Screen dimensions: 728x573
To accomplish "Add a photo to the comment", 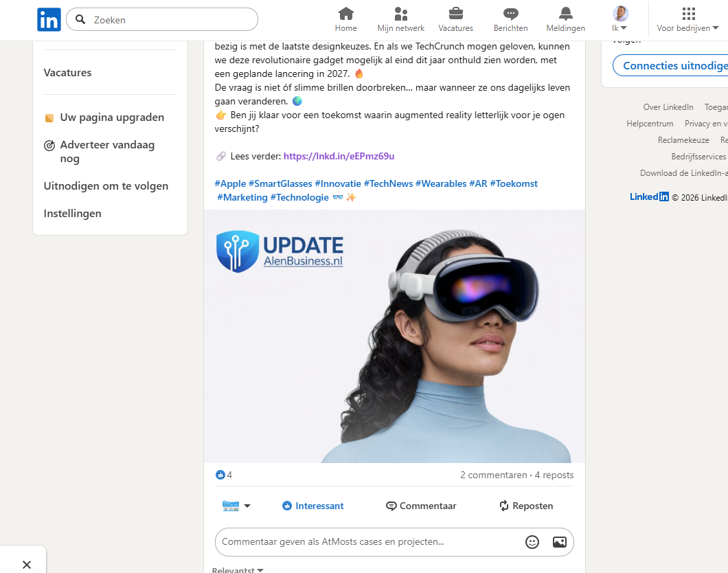I will 560,542.
